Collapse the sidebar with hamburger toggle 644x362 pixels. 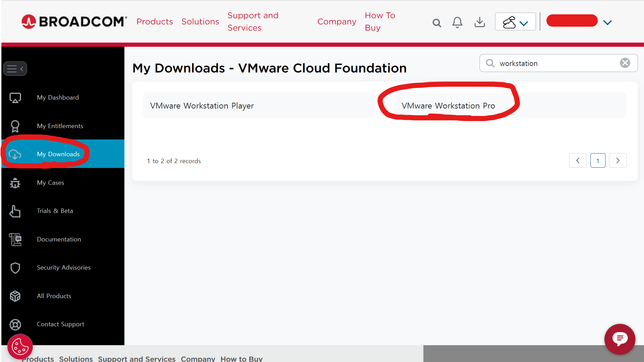pyautogui.click(x=15, y=69)
